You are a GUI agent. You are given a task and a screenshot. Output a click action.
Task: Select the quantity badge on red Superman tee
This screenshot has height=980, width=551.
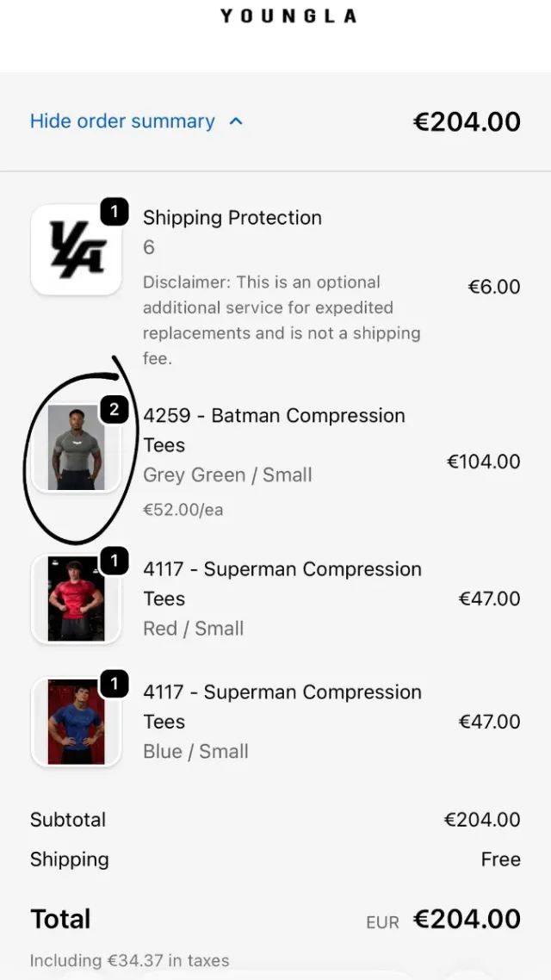click(113, 560)
